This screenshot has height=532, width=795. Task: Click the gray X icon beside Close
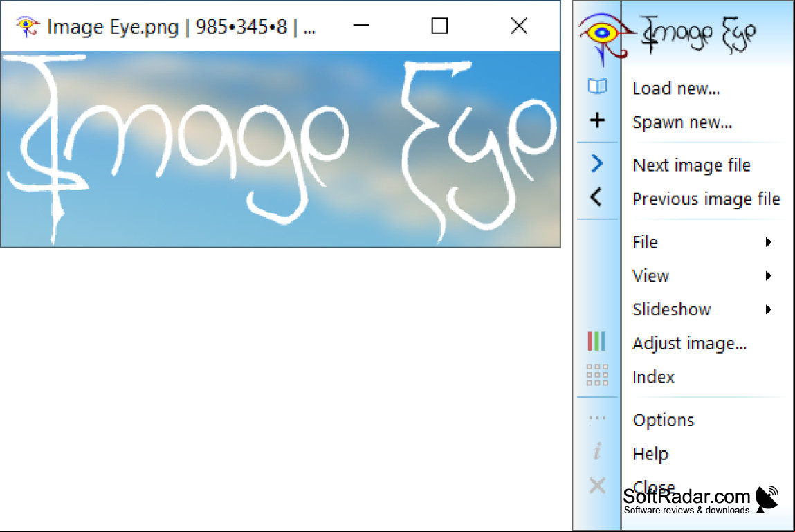[x=597, y=486]
